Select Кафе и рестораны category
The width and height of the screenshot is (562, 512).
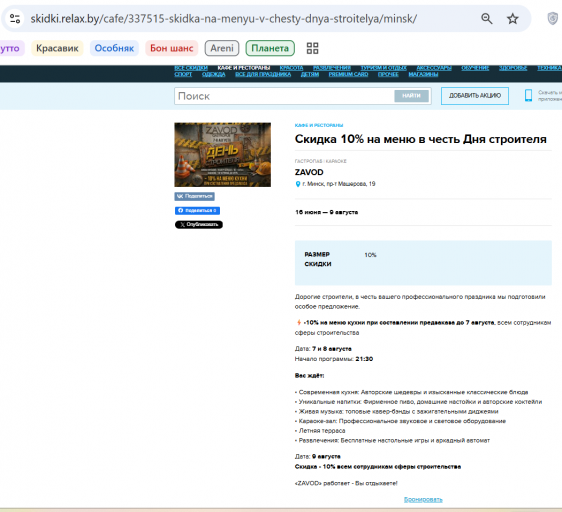point(244,68)
